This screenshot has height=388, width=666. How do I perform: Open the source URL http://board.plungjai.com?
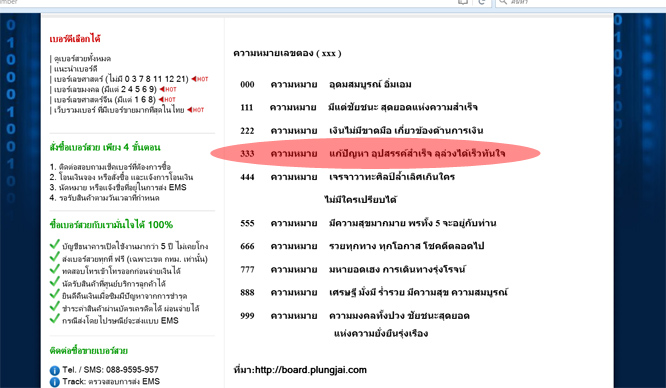(310, 370)
